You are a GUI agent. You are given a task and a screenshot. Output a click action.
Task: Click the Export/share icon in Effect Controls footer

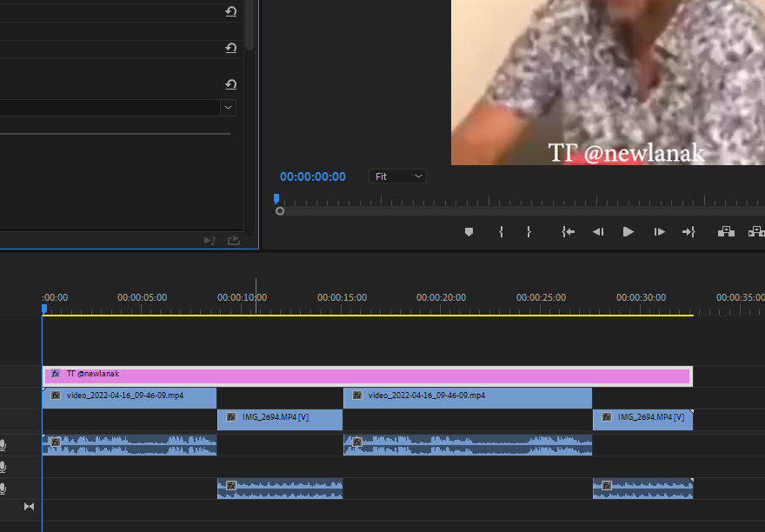tap(233, 241)
